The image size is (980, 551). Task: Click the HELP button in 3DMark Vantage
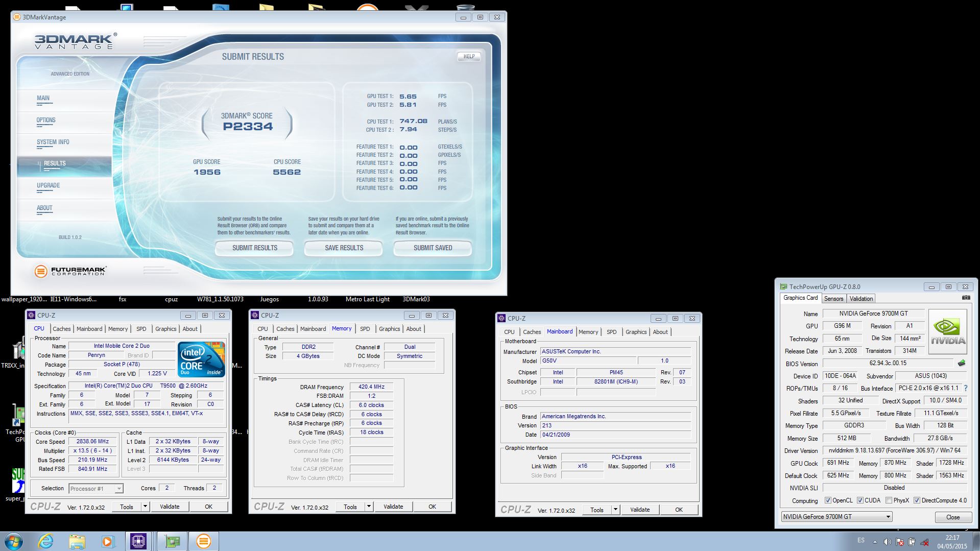tap(469, 57)
